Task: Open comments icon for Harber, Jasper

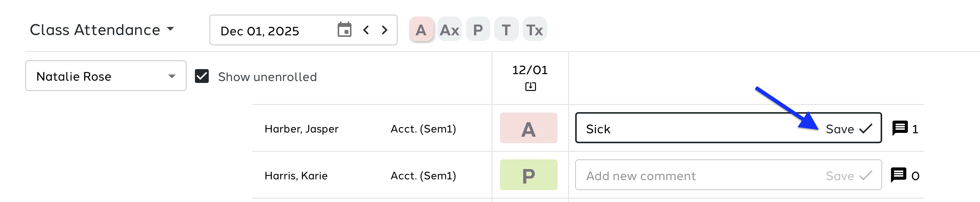Action: point(900,128)
